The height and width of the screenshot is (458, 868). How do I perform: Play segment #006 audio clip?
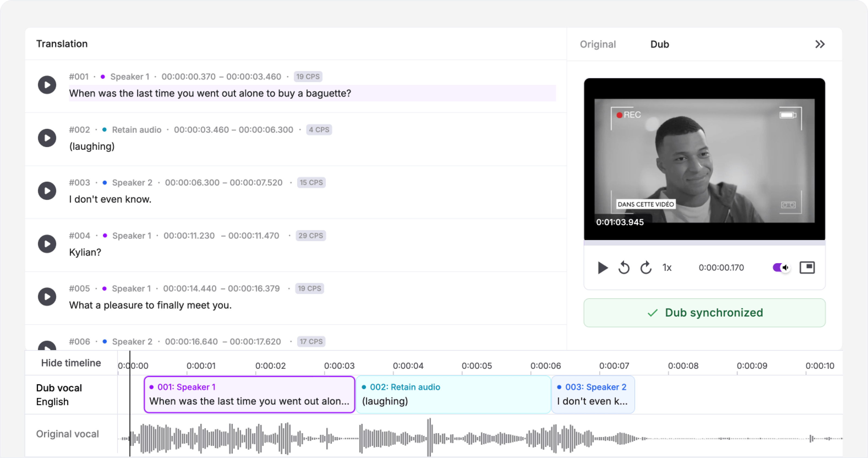click(x=47, y=346)
